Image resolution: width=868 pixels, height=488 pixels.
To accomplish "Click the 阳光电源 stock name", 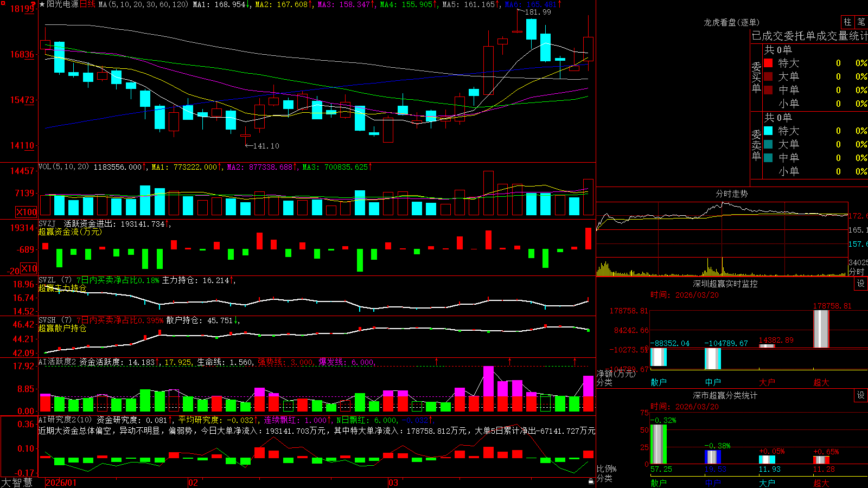I will coord(62,4).
